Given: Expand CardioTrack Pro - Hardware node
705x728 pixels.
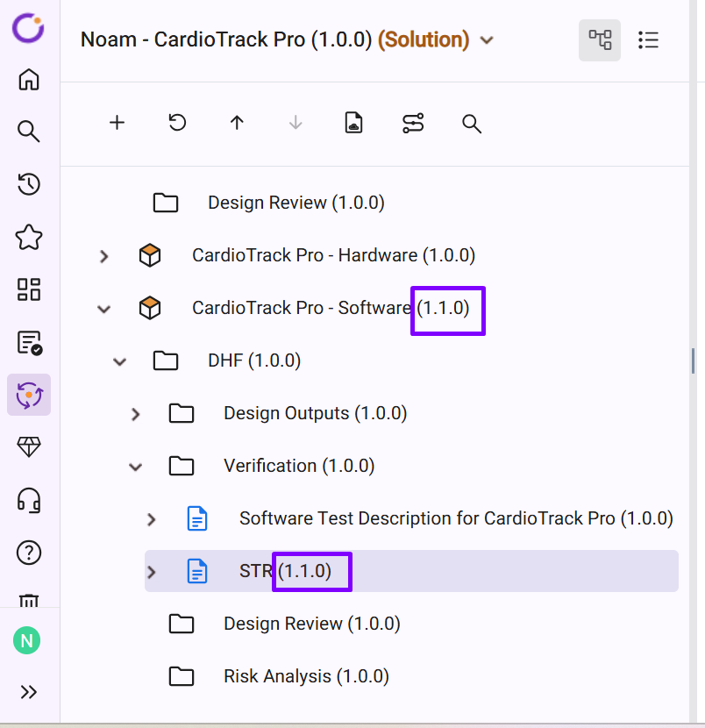Looking at the screenshot, I should pyautogui.click(x=104, y=256).
